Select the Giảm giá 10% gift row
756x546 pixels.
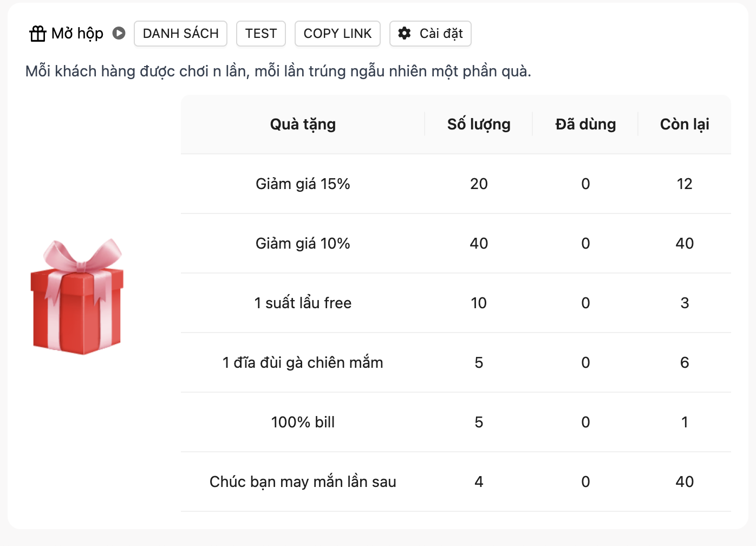coord(303,244)
